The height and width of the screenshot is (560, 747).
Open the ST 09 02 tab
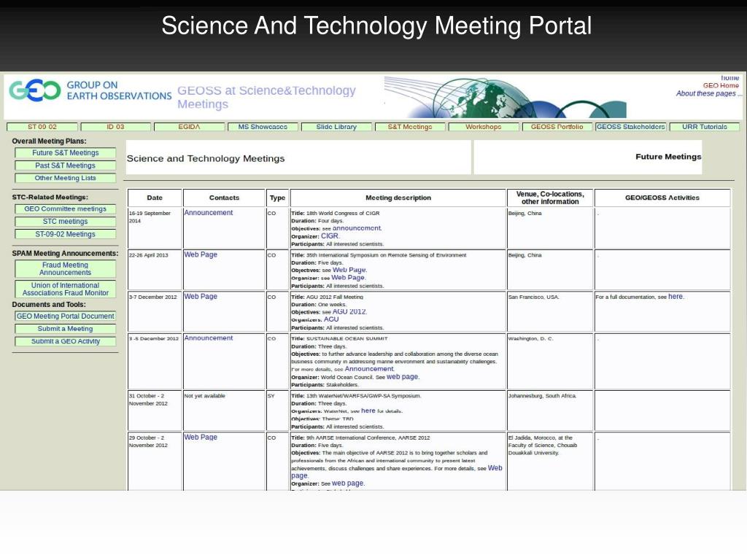click(42, 127)
